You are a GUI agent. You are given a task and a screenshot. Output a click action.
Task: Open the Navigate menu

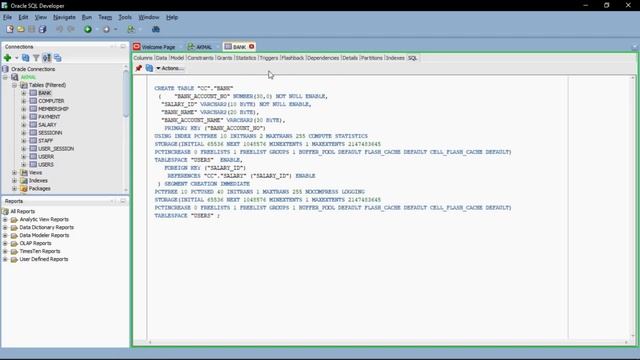(x=64, y=17)
